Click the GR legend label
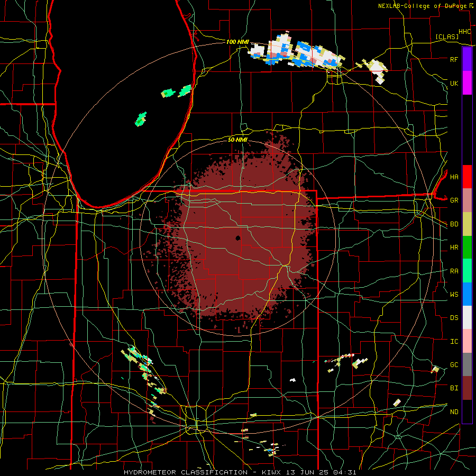476x476 pixels. (454, 200)
